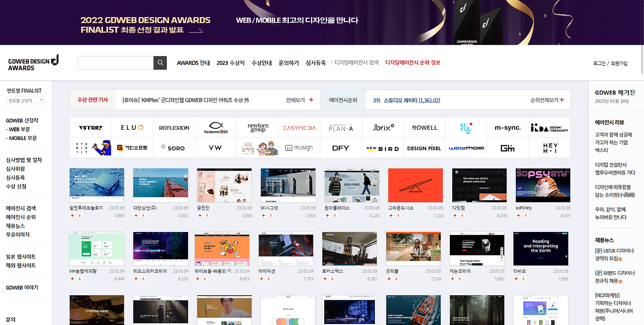Screen dimensions: 644x325
Task: Open 심사방법 및 절차 sidebar link
Action: point(24,160)
